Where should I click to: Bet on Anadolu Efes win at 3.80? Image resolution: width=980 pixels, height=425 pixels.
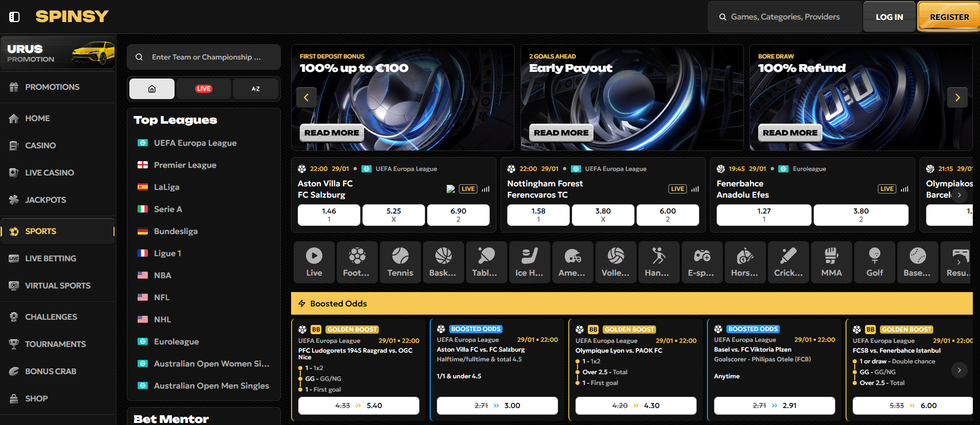tap(861, 215)
